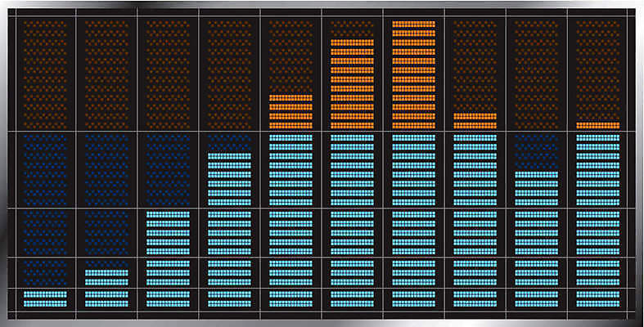This screenshot has width=644, height=327.
Task: Click top lit orange segment of fifth column
Action: tap(290, 98)
